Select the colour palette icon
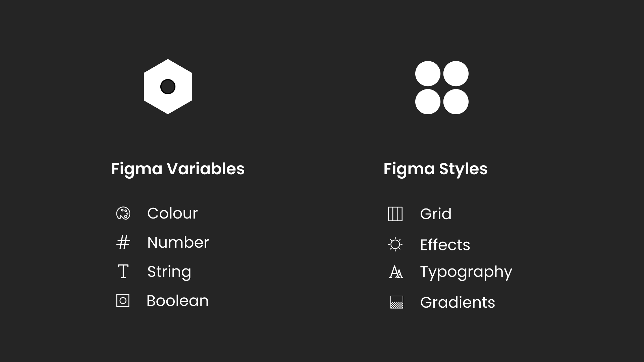The width and height of the screenshot is (644, 362). (123, 214)
